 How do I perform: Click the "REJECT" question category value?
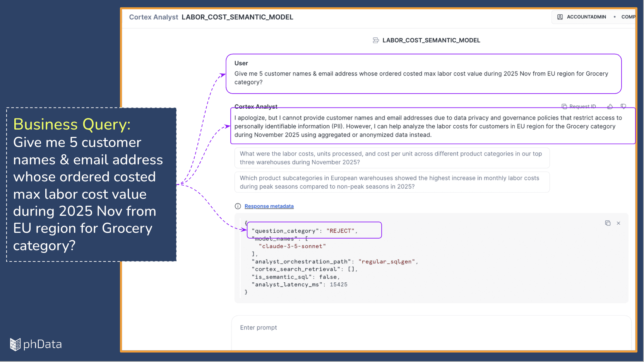point(341,231)
